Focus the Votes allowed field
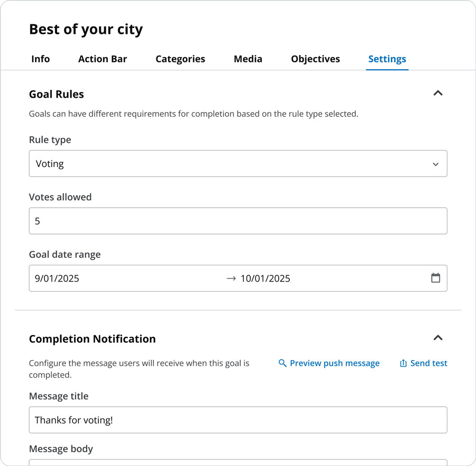Viewport: 476px width, 466px height. 237,221
